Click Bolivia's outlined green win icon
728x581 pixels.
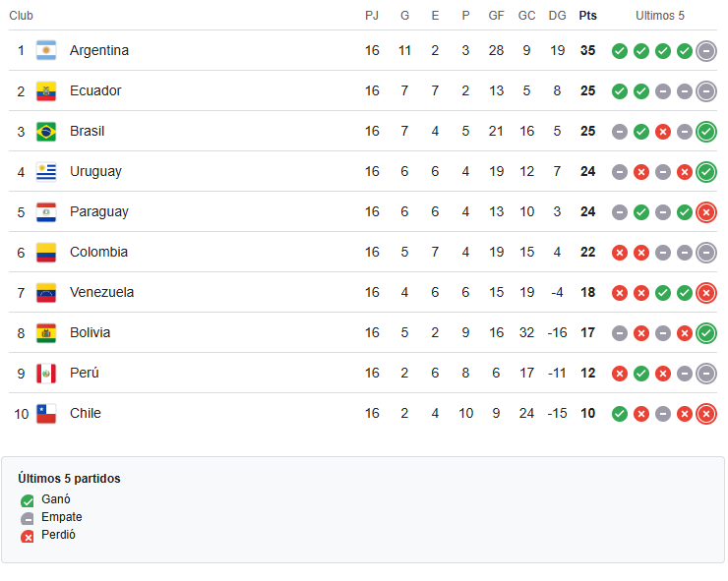tap(706, 332)
